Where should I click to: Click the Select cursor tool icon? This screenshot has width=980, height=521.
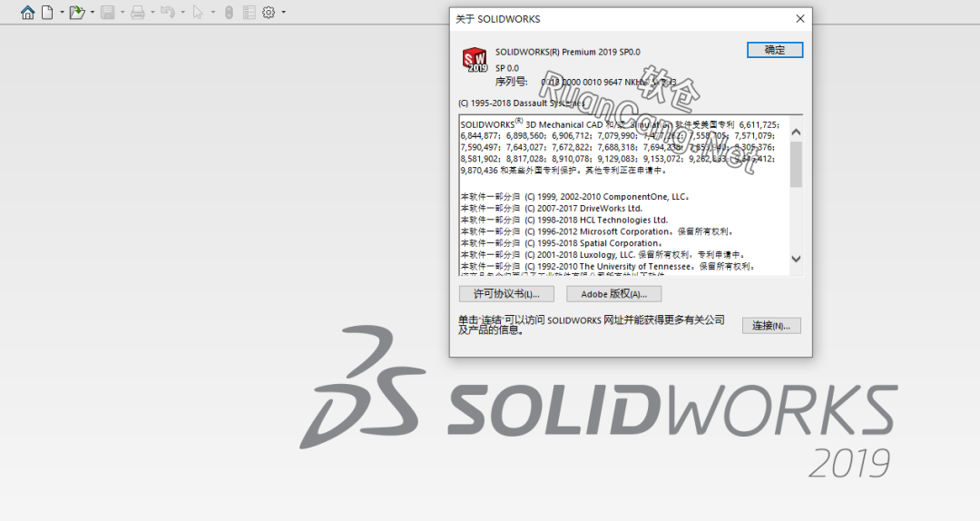pyautogui.click(x=198, y=13)
